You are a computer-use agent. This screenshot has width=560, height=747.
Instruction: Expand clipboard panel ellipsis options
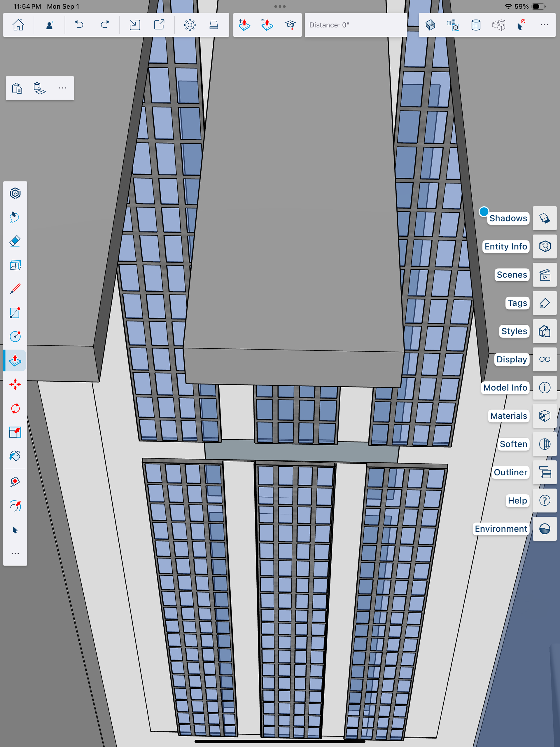pyautogui.click(x=62, y=88)
